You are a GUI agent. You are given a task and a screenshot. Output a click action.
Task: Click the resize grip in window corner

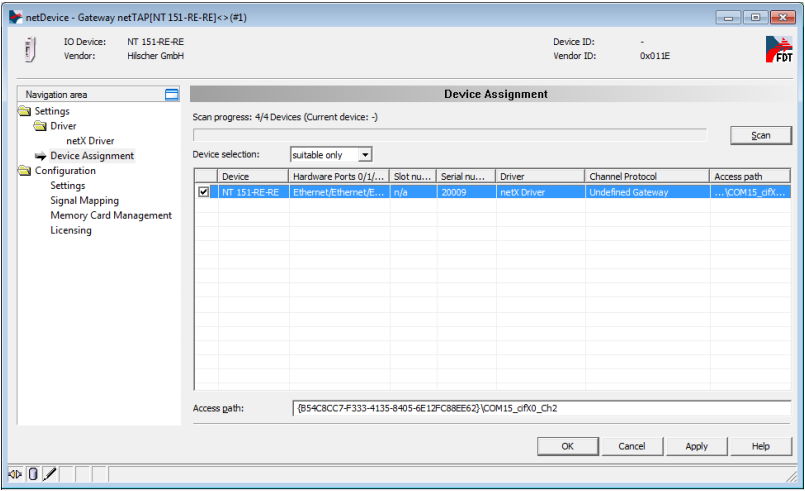(791, 477)
